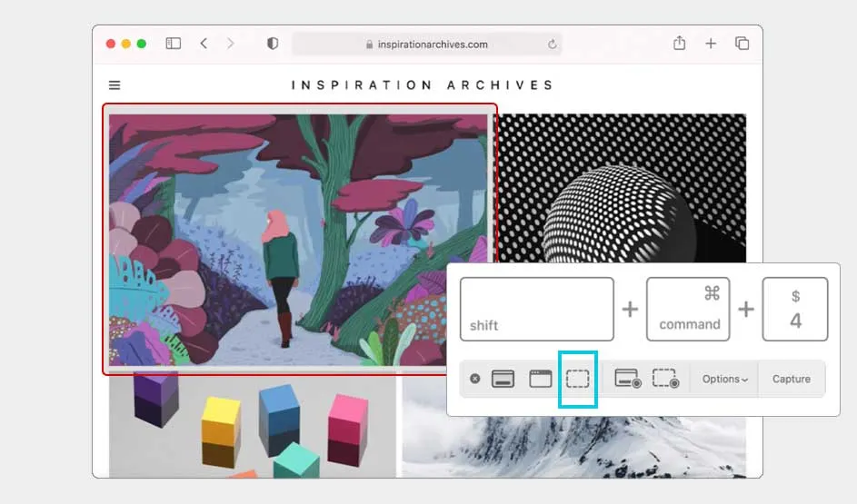Click the yellow minimize window button
The image size is (857, 504).
coord(125,44)
